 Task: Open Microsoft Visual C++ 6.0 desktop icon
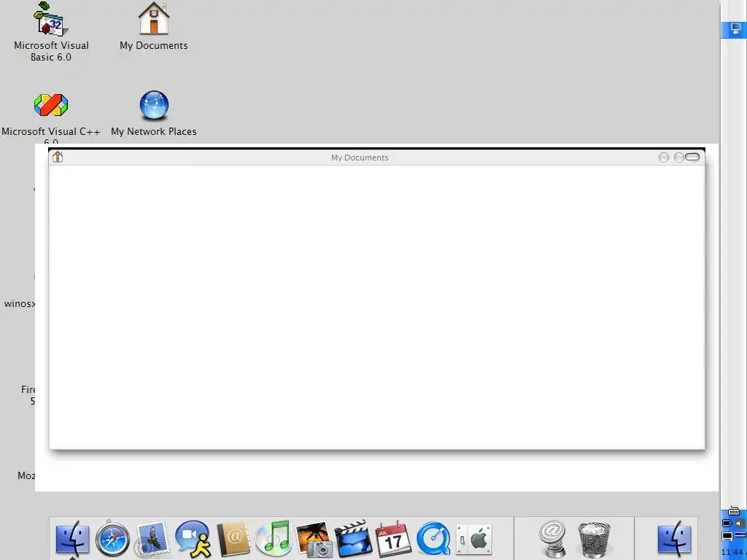[51, 105]
